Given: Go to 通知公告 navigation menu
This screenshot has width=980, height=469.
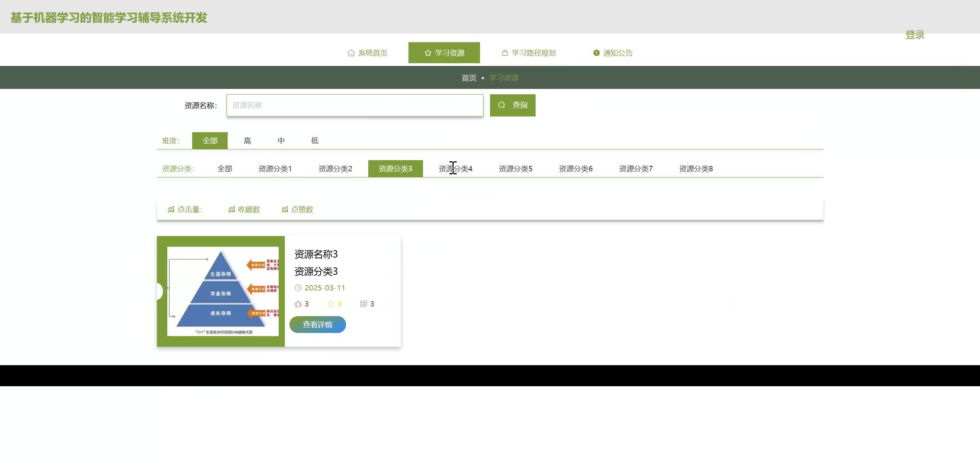Looking at the screenshot, I should tap(612, 53).
